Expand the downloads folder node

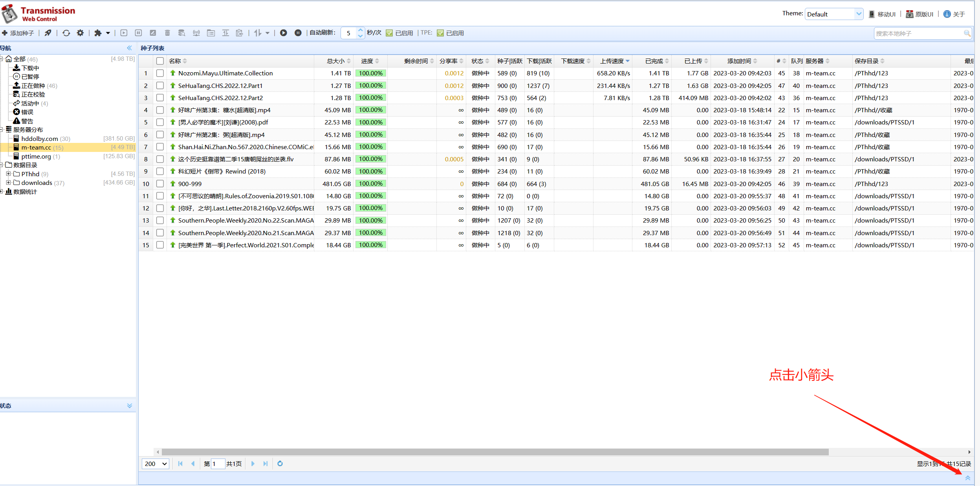(8, 183)
